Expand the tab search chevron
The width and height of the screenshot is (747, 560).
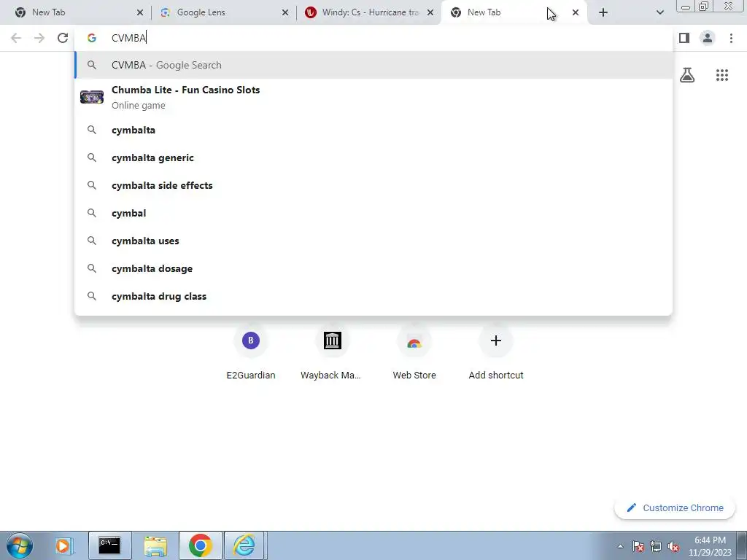pyautogui.click(x=659, y=12)
